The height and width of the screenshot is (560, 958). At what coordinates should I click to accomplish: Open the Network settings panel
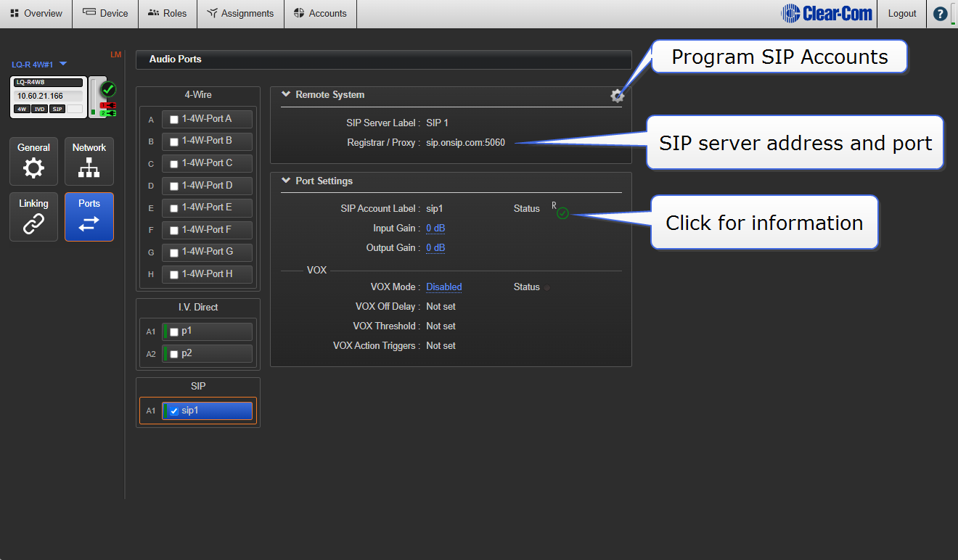(x=89, y=161)
